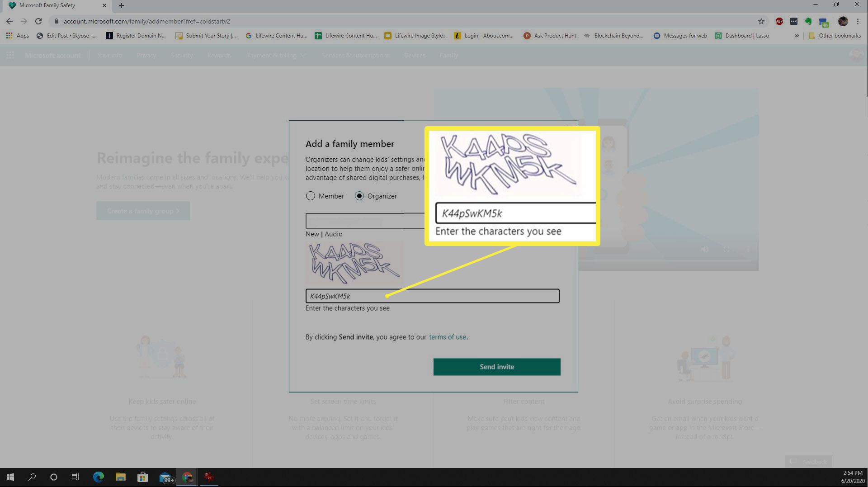Open the Family tab
The image size is (868, 487).
pos(449,55)
